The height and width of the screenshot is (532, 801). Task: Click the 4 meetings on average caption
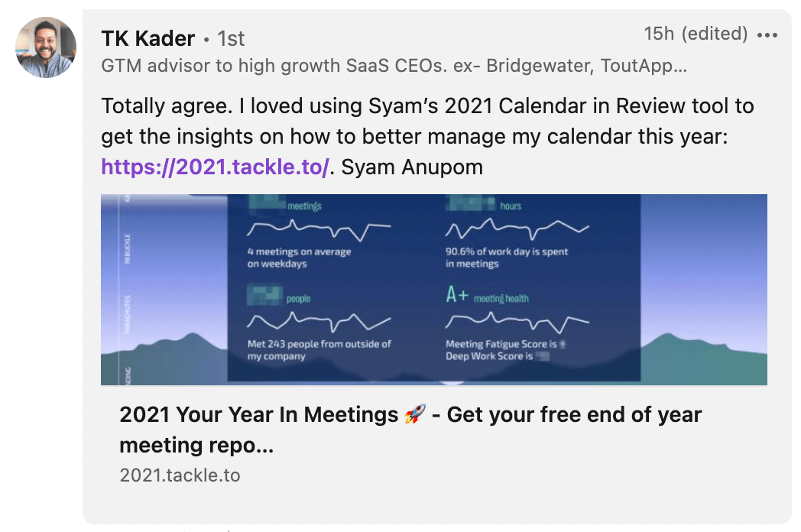pyautogui.click(x=300, y=255)
